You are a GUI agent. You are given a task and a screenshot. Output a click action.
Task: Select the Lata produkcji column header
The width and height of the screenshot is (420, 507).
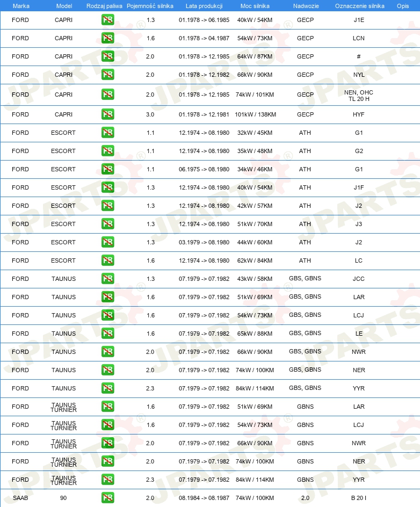pyautogui.click(x=204, y=6)
